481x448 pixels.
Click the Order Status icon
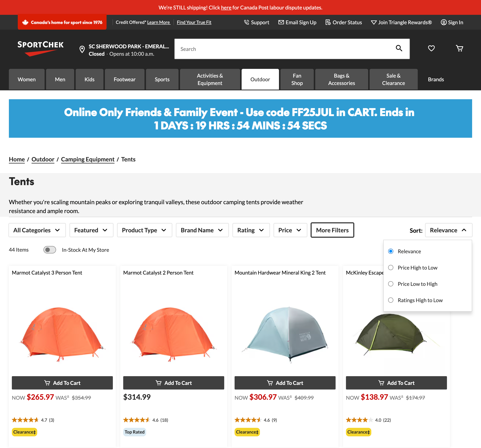pyautogui.click(x=328, y=22)
